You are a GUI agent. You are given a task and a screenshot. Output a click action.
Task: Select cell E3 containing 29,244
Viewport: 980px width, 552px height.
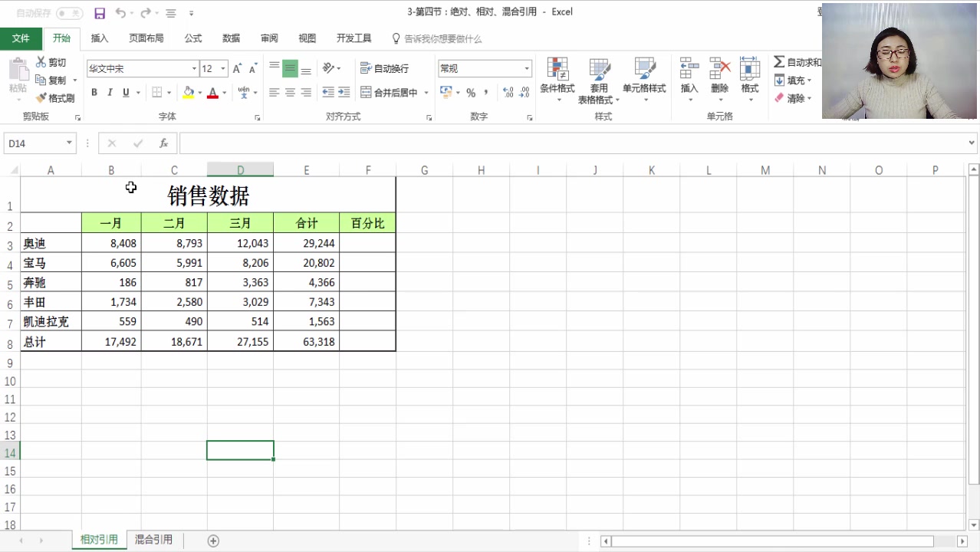pos(306,243)
